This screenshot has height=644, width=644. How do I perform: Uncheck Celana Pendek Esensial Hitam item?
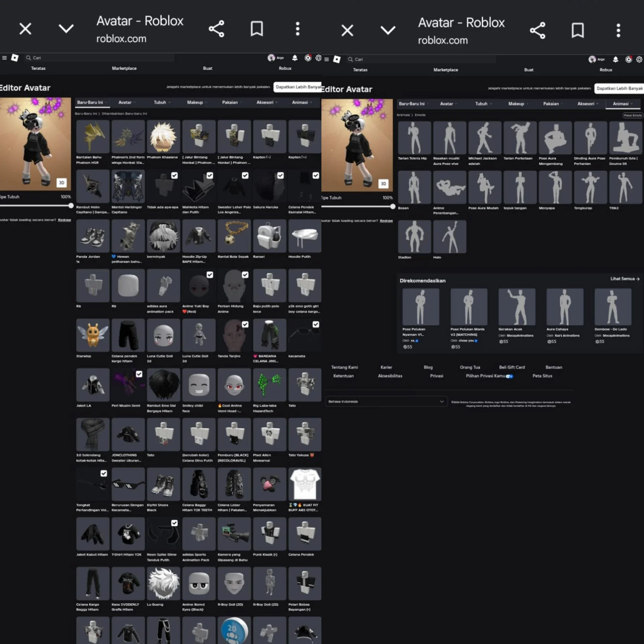316,175
